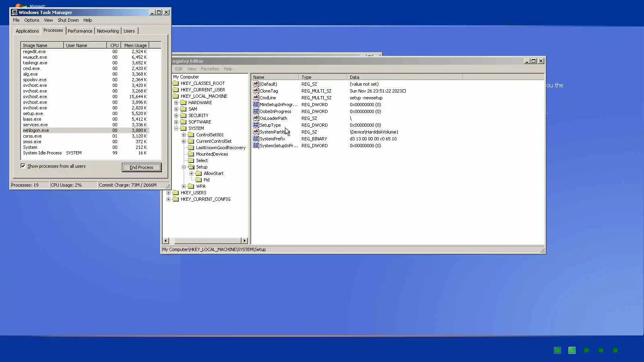
Task: Select the HKEY_CURRENT_USER folder icon
Action: click(176, 90)
